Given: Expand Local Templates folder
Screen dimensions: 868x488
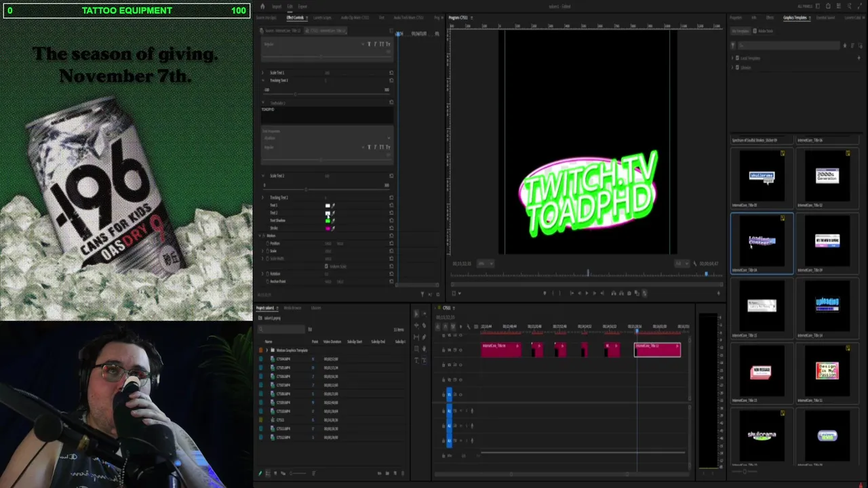Looking at the screenshot, I should tap(733, 58).
